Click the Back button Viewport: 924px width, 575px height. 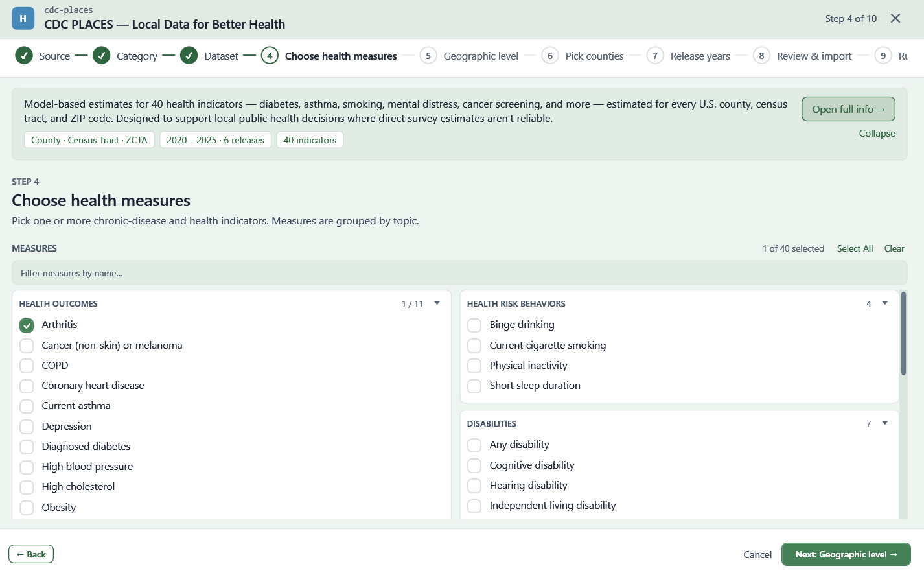pyautogui.click(x=31, y=554)
